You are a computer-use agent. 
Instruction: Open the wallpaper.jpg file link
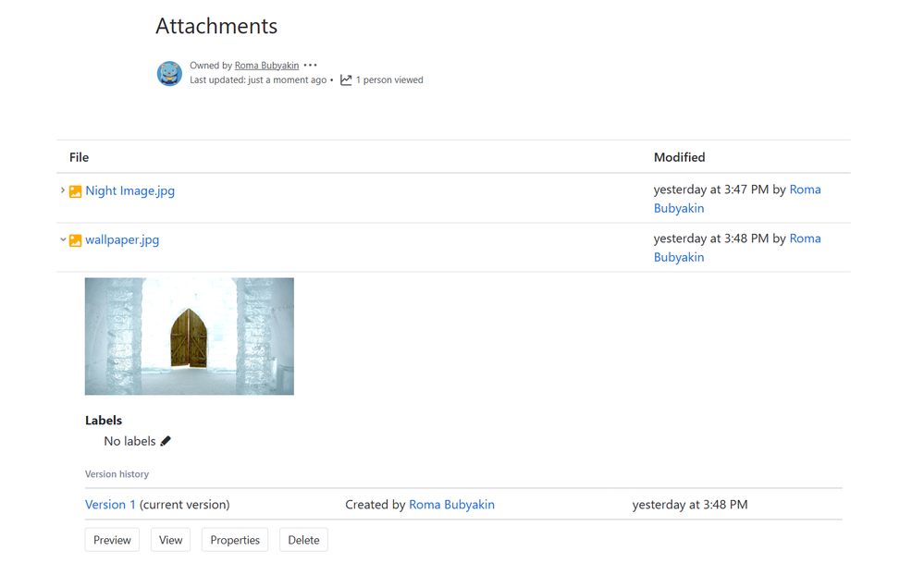point(122,239)
